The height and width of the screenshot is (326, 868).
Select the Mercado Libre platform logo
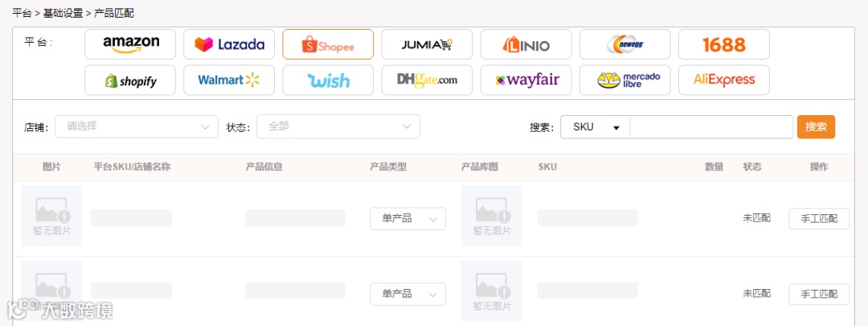pyautogui.click(x=625, y=80)
